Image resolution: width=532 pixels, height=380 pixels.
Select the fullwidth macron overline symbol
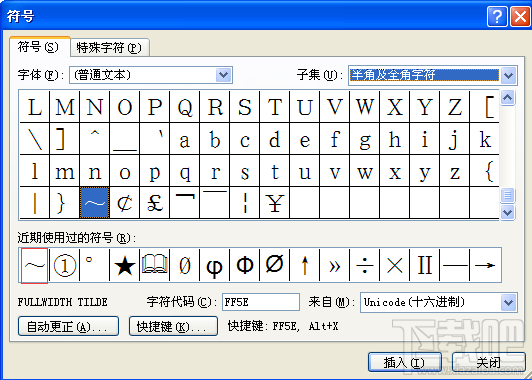click(x=214, y=203)
